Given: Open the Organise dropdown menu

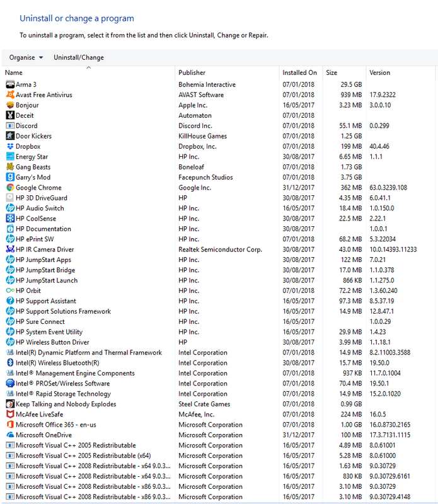Looking at the screenshot, I should pyautogui.click(x=26, y=57).
